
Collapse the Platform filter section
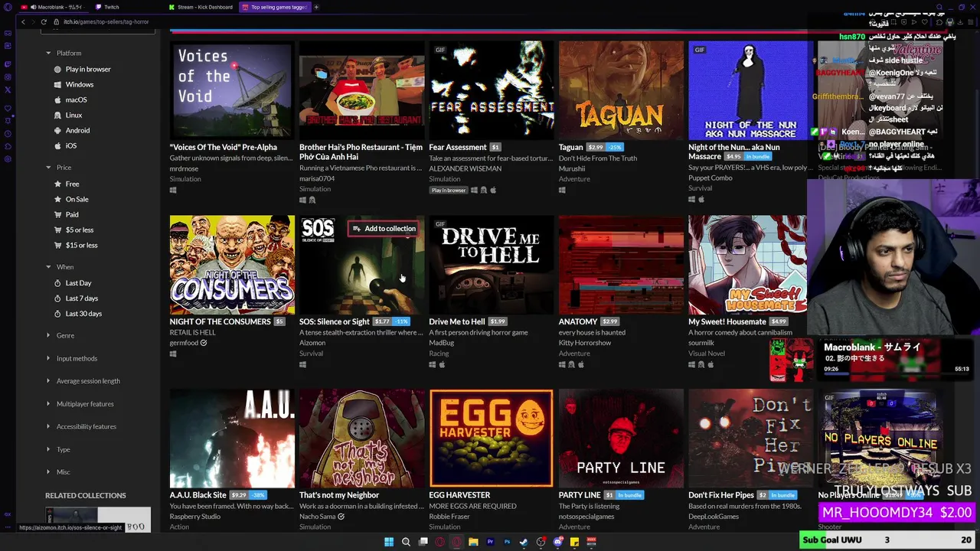click(64, 53)
